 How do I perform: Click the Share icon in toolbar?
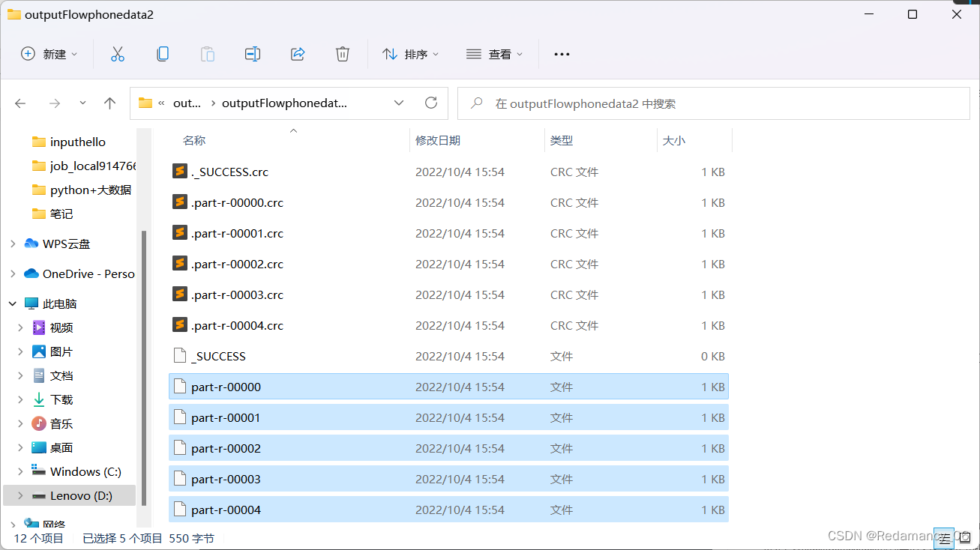[x=298, y=54]
